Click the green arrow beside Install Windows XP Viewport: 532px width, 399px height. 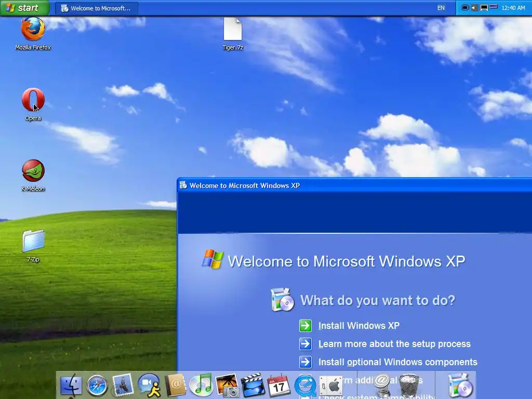pos(305,326)
